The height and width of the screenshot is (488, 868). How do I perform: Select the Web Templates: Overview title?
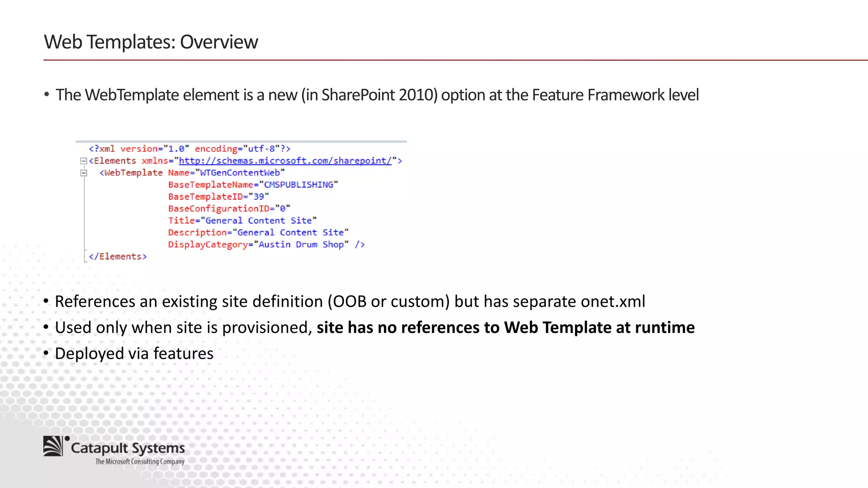(x=151, y=42)
